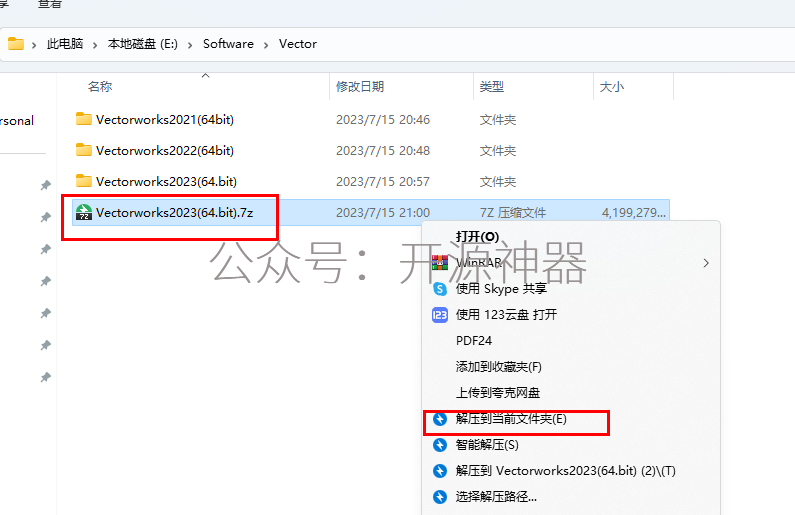Open WinRAR context menu entry
The image size is (795, 515).
(571, 263)
